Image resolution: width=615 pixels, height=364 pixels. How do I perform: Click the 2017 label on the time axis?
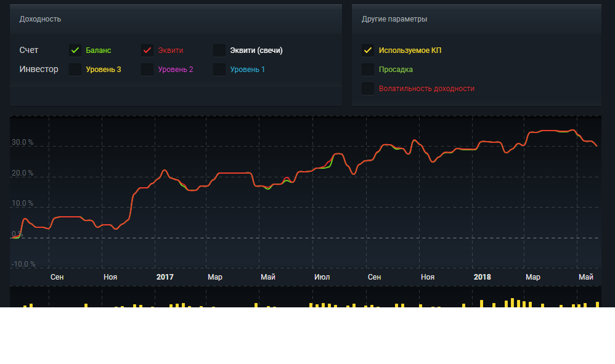pyautogui.click(x=165, y=277)
